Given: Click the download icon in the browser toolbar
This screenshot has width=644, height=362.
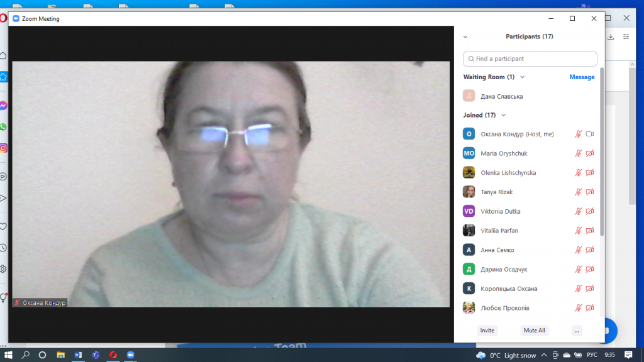Looking at the screenshot, I should [610, 37].
